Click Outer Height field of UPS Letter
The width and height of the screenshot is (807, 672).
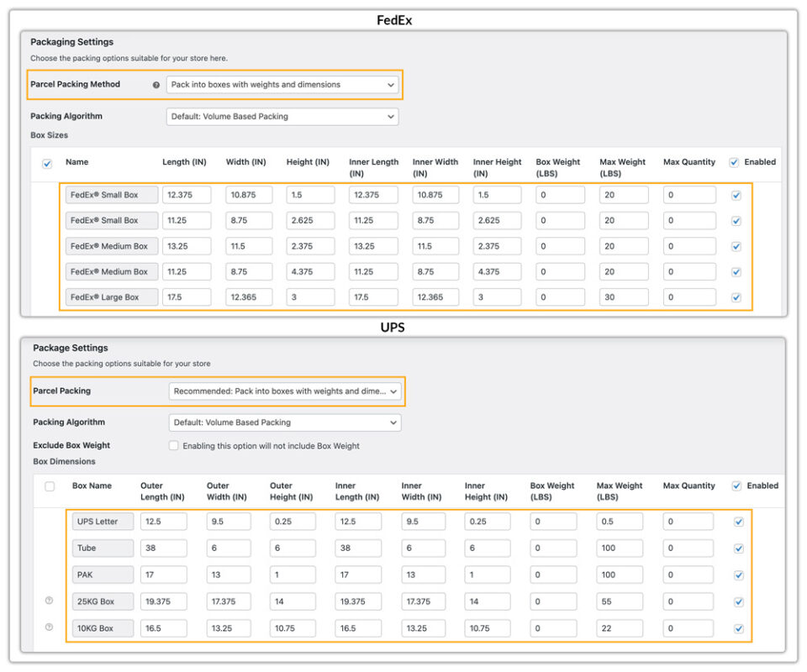293,522
